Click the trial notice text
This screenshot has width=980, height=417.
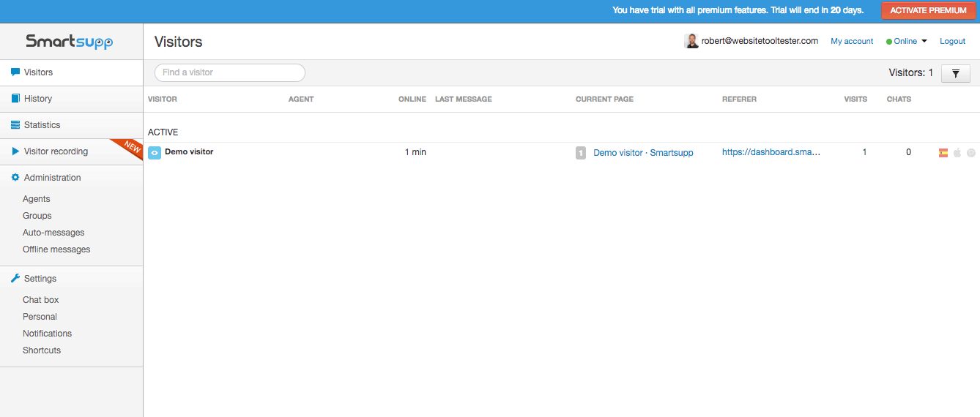[738, 10]
